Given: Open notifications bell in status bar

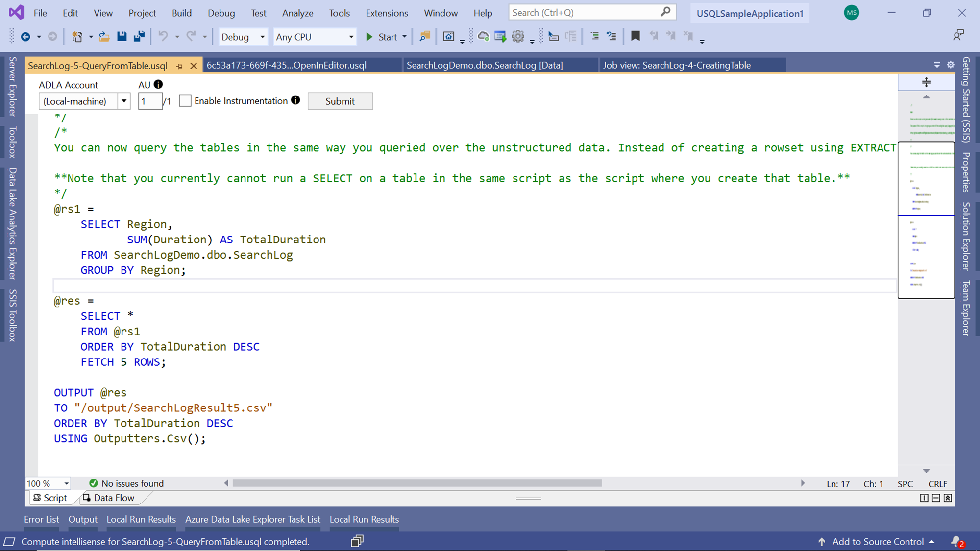Looking at the screenshot, I should click(956, 541).
